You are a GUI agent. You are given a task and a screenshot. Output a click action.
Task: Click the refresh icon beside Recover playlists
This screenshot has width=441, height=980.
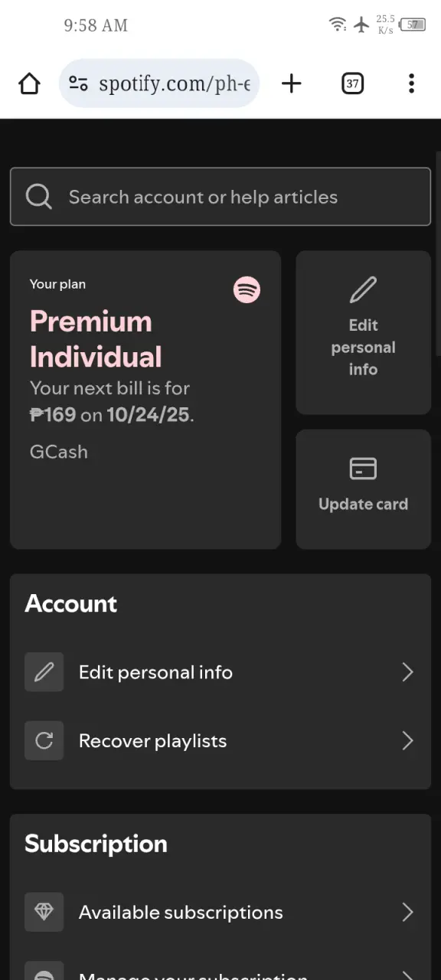(x=44, y=741)
